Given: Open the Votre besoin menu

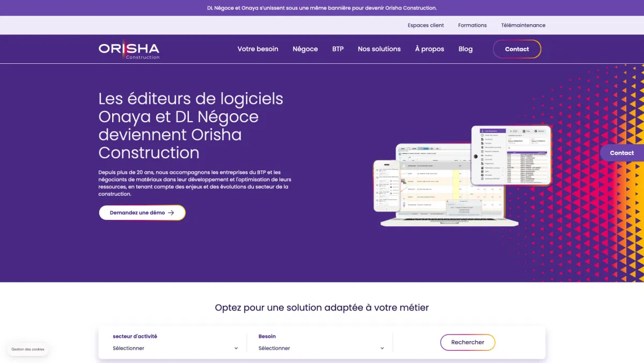Looking at the screenshot, I should 258,49.
